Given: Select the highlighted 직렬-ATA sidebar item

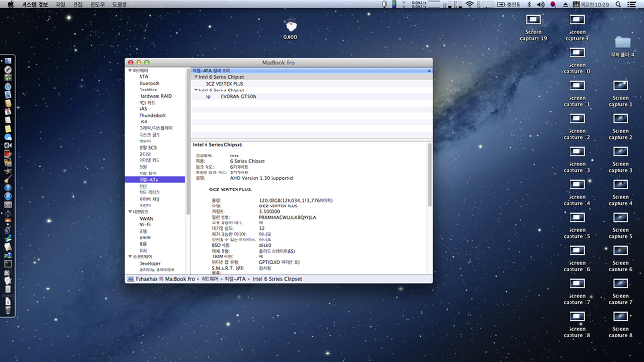Looking at the screenshot, I should (156, 180).
